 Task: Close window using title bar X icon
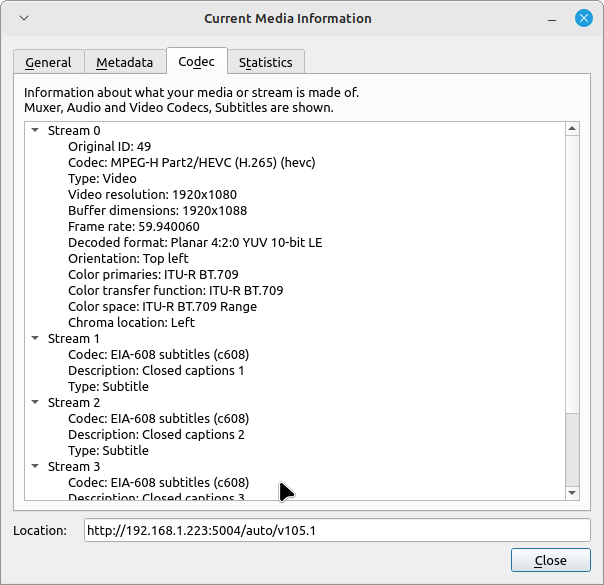coord(583,18)
